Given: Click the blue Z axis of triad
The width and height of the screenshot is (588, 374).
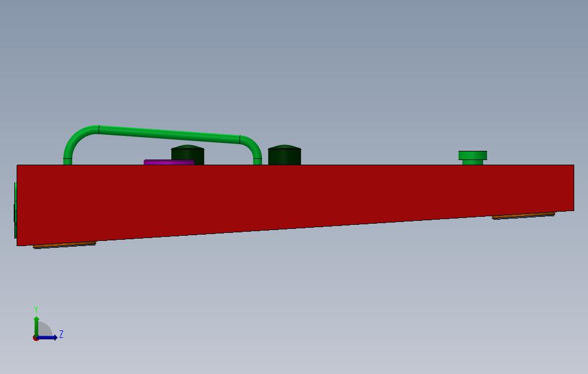Looking at the screenshot, I should point(48,338).
